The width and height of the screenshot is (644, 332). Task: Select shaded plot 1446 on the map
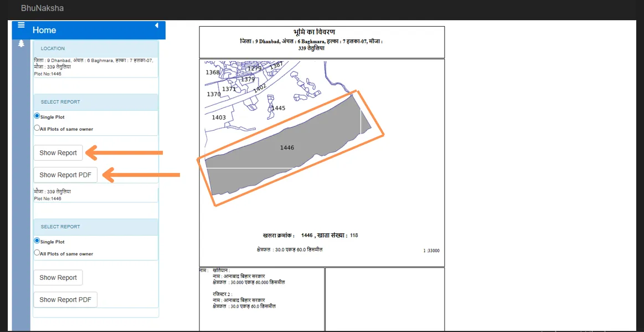287,148
